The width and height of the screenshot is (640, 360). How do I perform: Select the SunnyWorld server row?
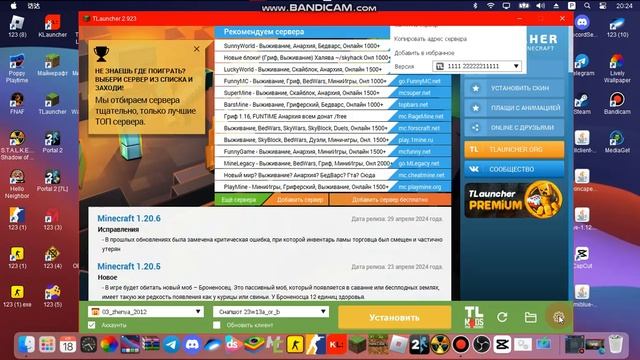(x=302, y=46)
